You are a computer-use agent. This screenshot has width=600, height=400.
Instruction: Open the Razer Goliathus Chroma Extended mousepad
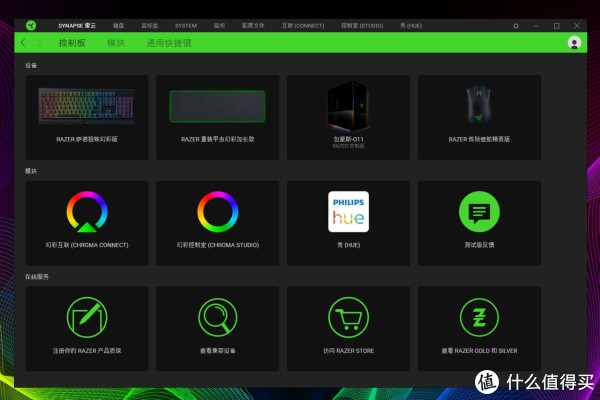click(218, 117)
